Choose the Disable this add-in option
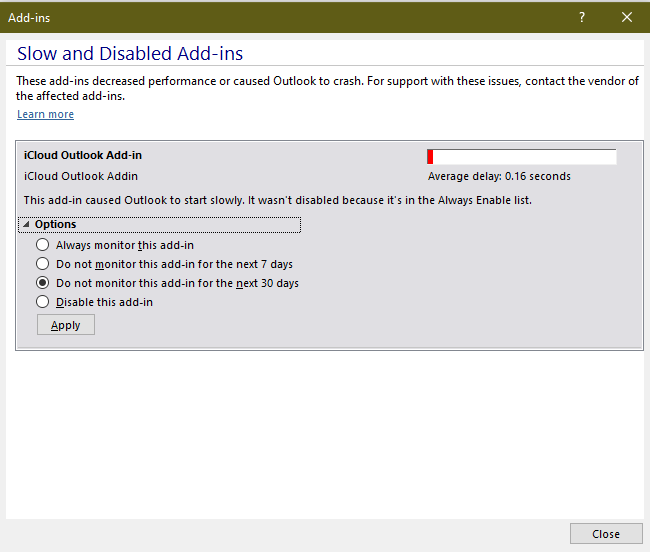This screenshot has height=552, width=650. pyautogui.click(x=42, y=302)
